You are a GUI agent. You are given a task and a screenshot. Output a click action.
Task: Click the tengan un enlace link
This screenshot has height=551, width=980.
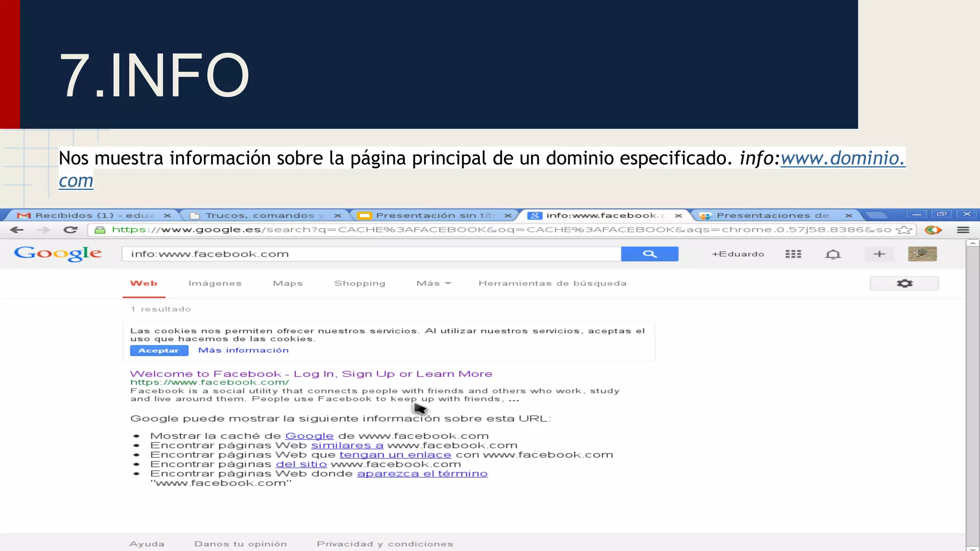tap(395, 455)
